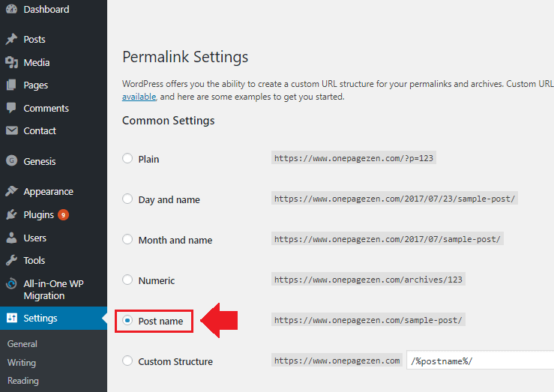Click the orange Plugins update badge

pos(63,214)
